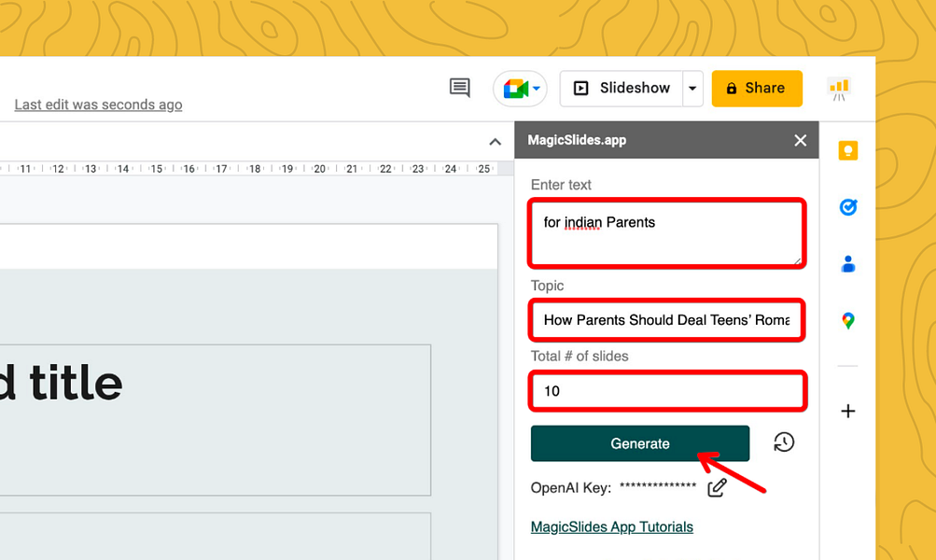Click the Slideshow button

(621, 89)
